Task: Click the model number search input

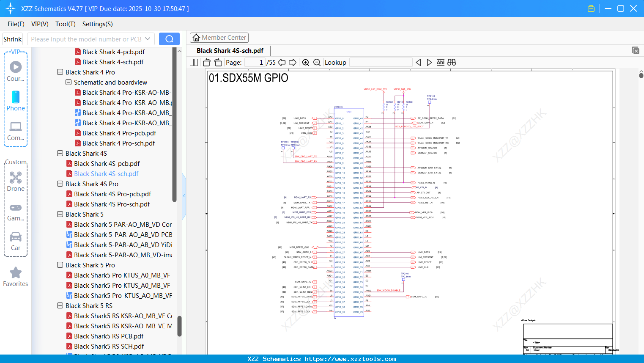Action: pyautogui.click(x=86, y=39)
